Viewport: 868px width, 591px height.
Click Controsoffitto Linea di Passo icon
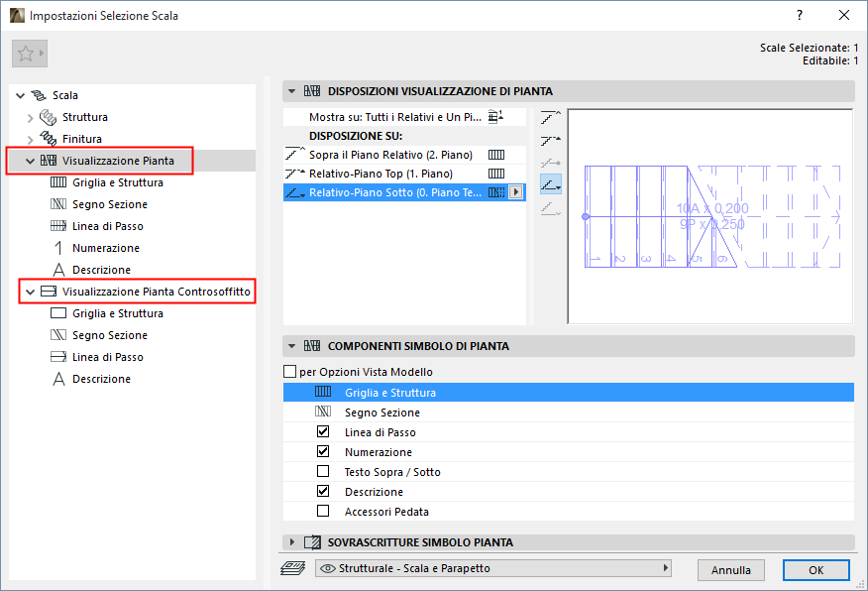point(58,357)
